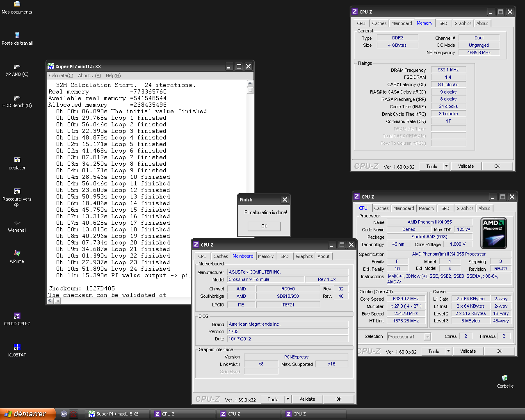Open Graphics tab in processor CPU-Z window
The width and height of the screenshot is (525, 420).
click(x=465, y=208)
